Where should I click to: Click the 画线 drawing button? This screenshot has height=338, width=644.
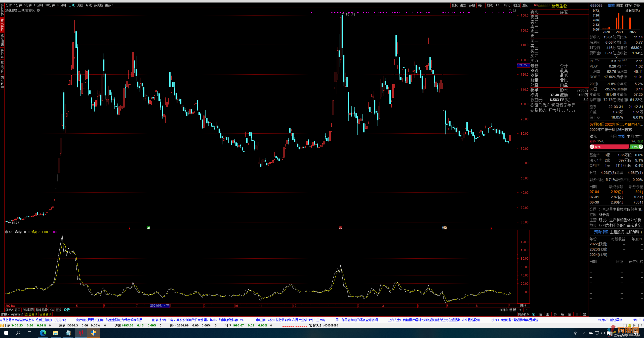point(490,5)
